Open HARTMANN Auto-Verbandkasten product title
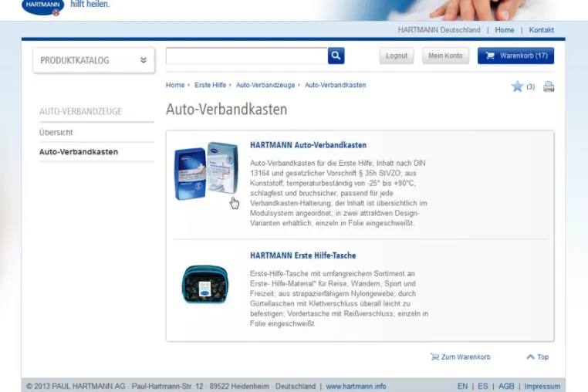Viewport: 588px width, 392px height. point(308,145)
